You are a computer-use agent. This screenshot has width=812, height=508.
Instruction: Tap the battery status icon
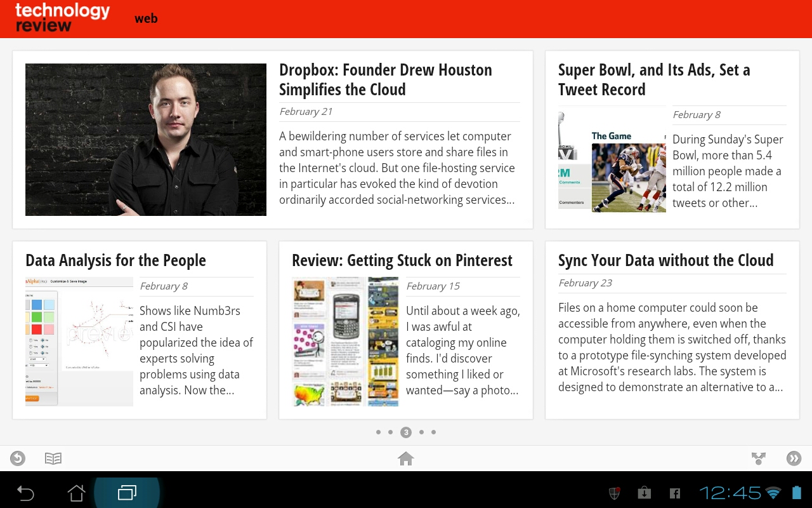797,493
